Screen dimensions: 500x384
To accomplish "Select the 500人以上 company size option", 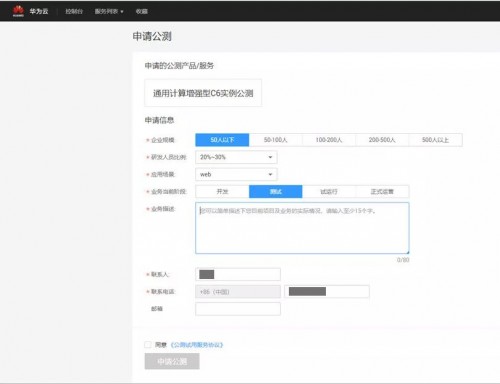I will click(x=436, y=140).
